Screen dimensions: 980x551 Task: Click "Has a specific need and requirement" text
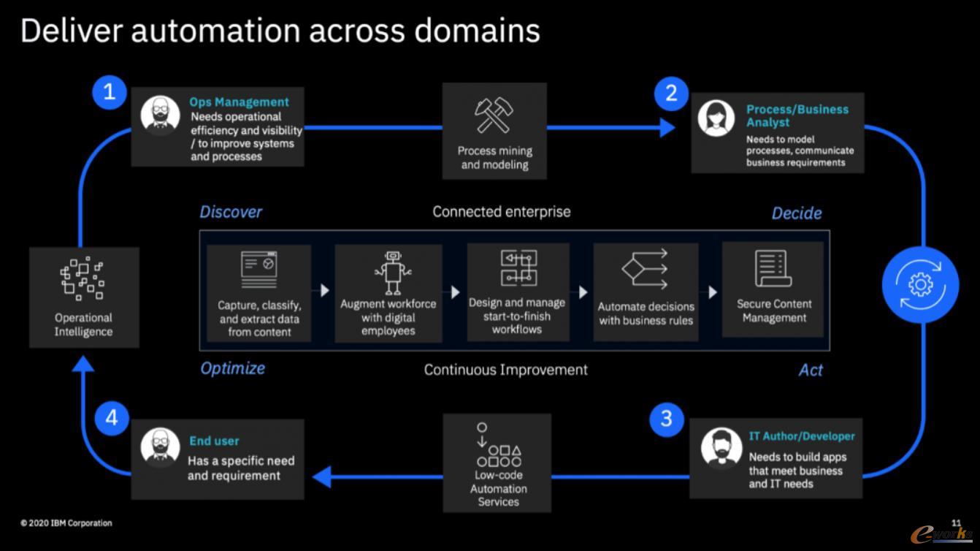tap(241, 468)
